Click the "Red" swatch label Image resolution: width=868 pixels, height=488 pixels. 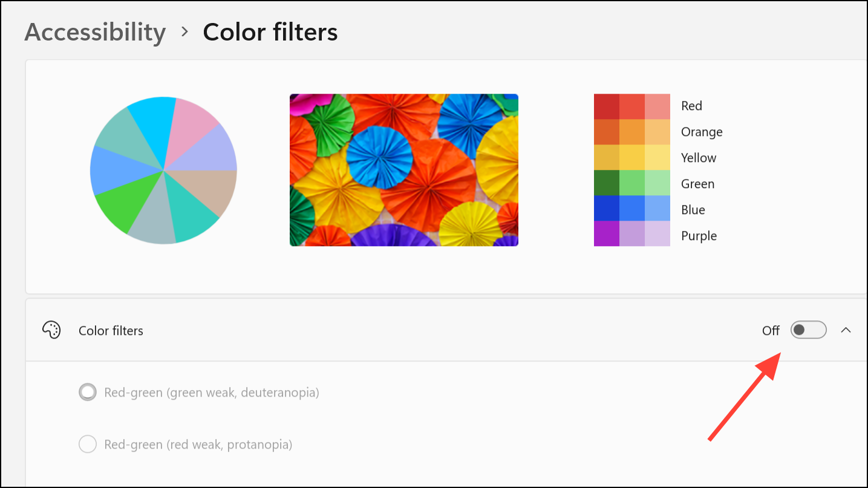pos(691,106)
